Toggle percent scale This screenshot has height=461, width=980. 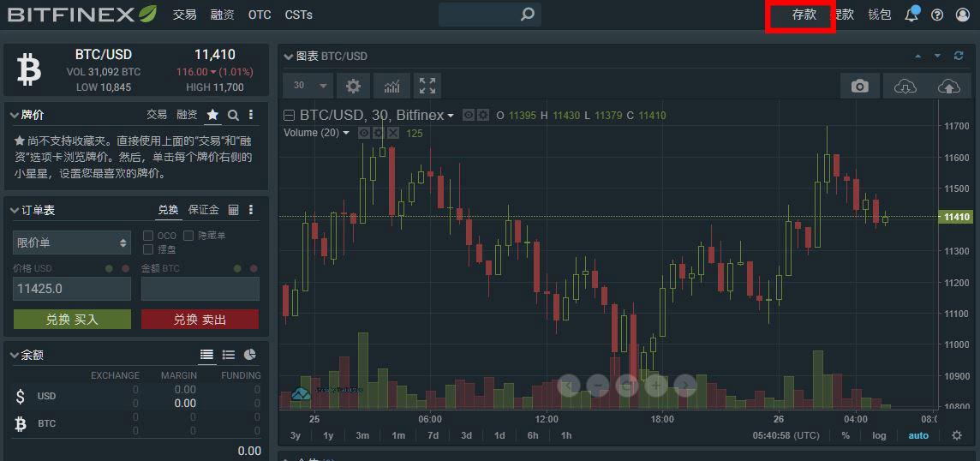846,435
